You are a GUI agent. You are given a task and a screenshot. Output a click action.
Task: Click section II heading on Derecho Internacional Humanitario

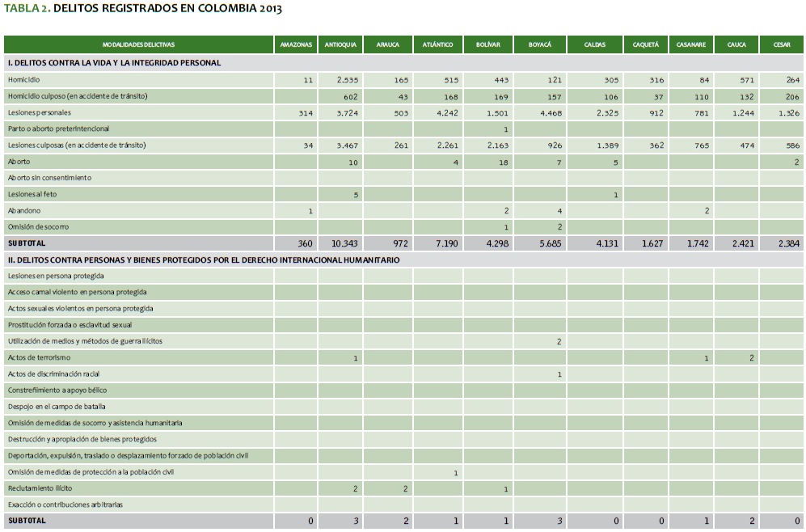point(203,260)
